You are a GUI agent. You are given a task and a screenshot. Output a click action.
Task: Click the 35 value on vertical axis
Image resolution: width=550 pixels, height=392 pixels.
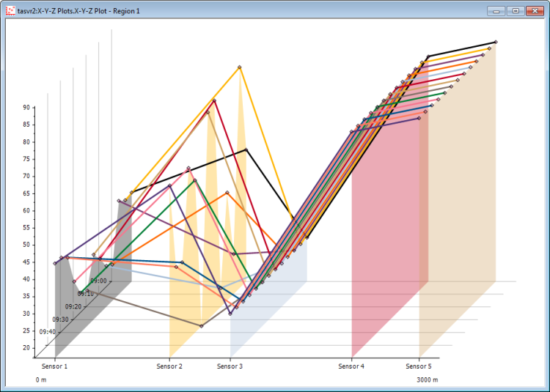click(x=26, y=296)
